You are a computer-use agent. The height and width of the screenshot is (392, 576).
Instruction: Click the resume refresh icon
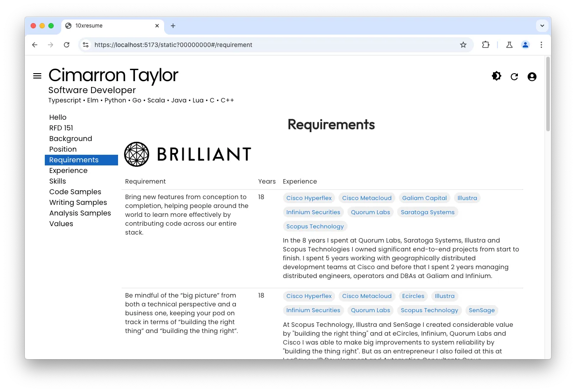click(x=514, y=76)
